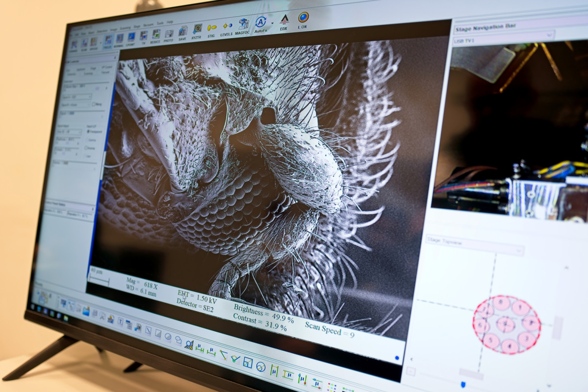Run the AutoFn auto function
The width and height of the screenshot is (588, 392).
pos(261,24)
